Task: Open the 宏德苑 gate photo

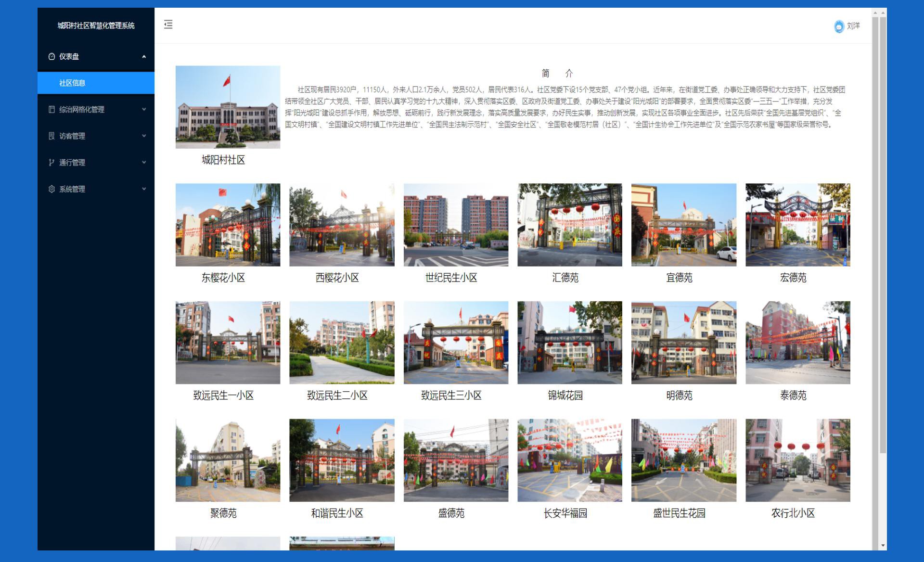Action: tap(798, 225)
